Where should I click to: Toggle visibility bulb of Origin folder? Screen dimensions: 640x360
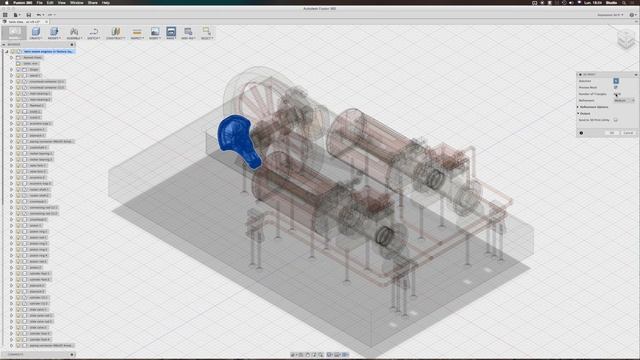pyautogui.click(x=18, y=69)
